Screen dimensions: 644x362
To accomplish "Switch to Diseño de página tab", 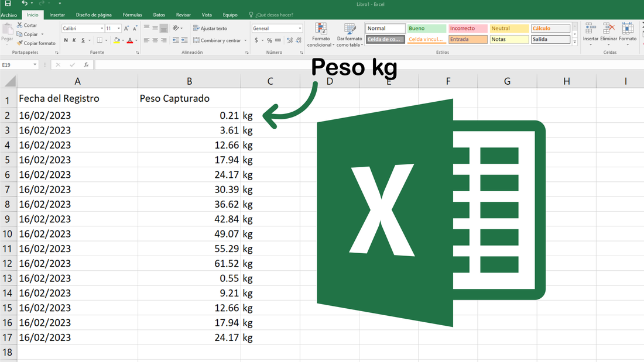I will [94, 15].
